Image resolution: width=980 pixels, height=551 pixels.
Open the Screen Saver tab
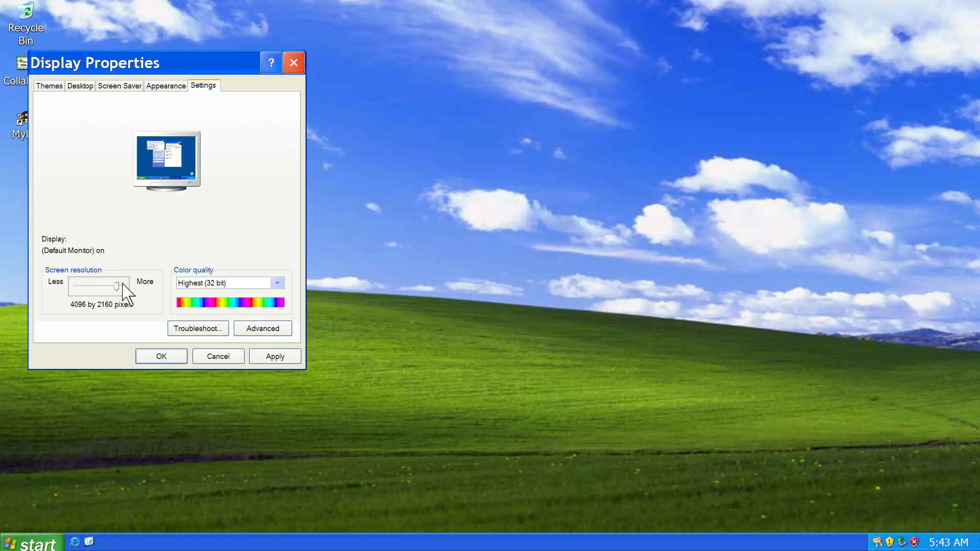click(120, 86)
